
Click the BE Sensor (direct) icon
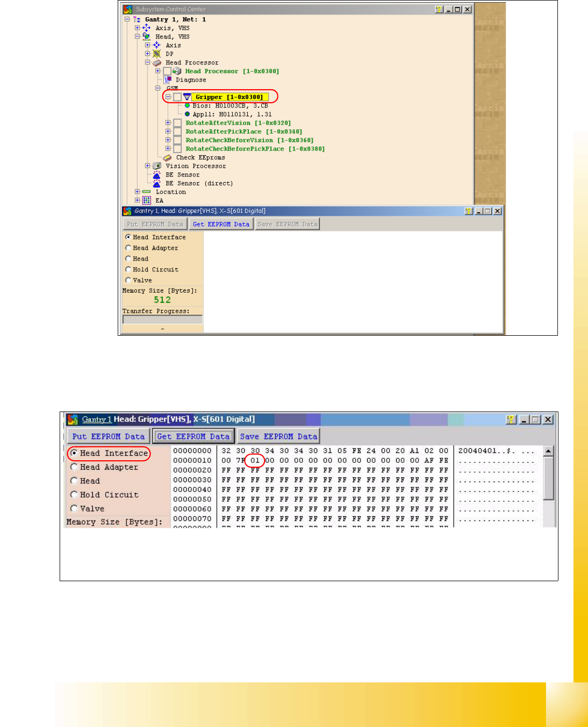(x=157, y=183)
